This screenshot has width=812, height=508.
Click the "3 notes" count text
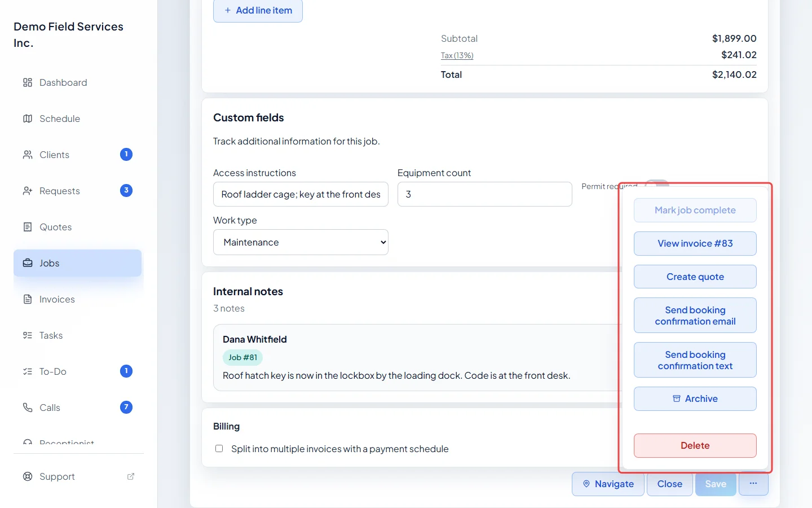click(x=229, y=308)
